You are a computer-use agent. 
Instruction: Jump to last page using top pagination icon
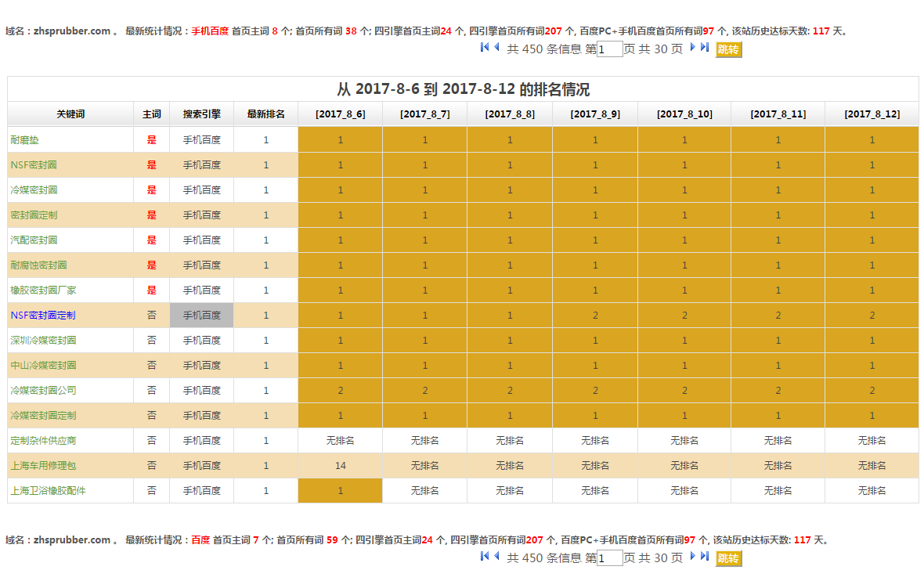(705, 48)
